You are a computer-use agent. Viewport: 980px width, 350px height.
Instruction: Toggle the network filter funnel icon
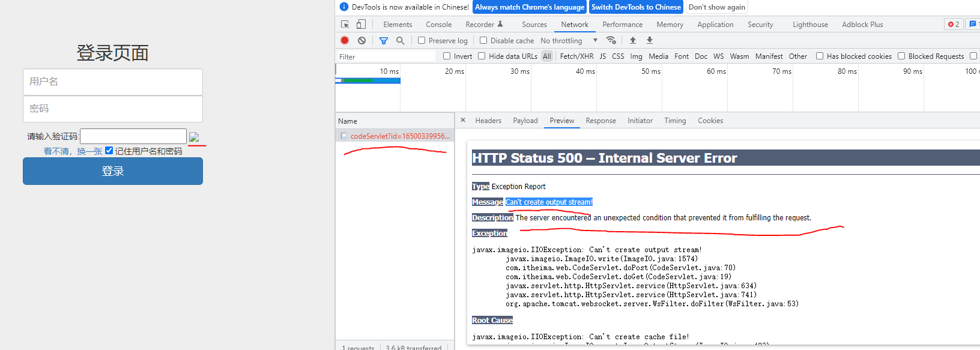tap(384, 40)
